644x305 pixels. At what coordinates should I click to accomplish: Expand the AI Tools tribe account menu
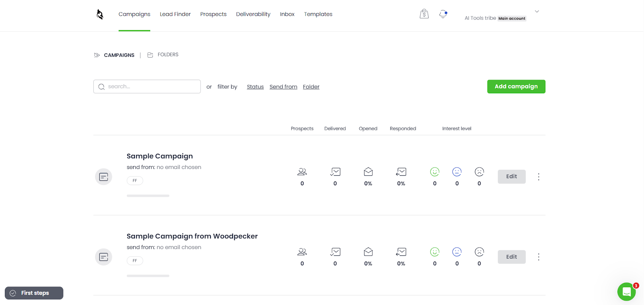537,12
